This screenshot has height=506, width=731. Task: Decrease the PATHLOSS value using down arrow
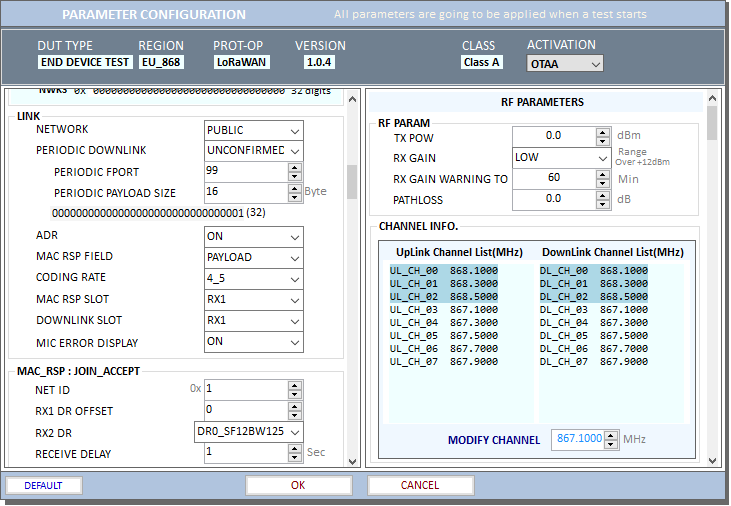(x=602, y=204)
